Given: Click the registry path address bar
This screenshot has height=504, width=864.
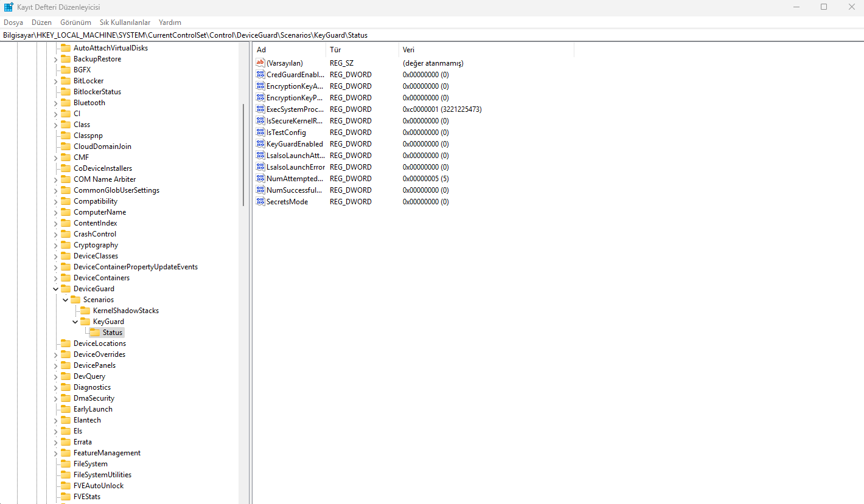Looking at the screenshot, I should click(432, 35).
